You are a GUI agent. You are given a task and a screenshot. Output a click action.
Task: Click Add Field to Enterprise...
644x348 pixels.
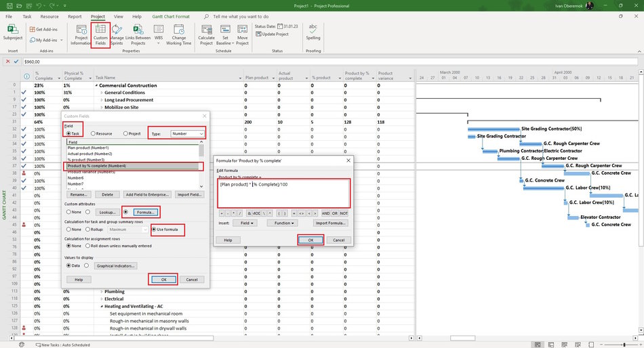(147, 194)
